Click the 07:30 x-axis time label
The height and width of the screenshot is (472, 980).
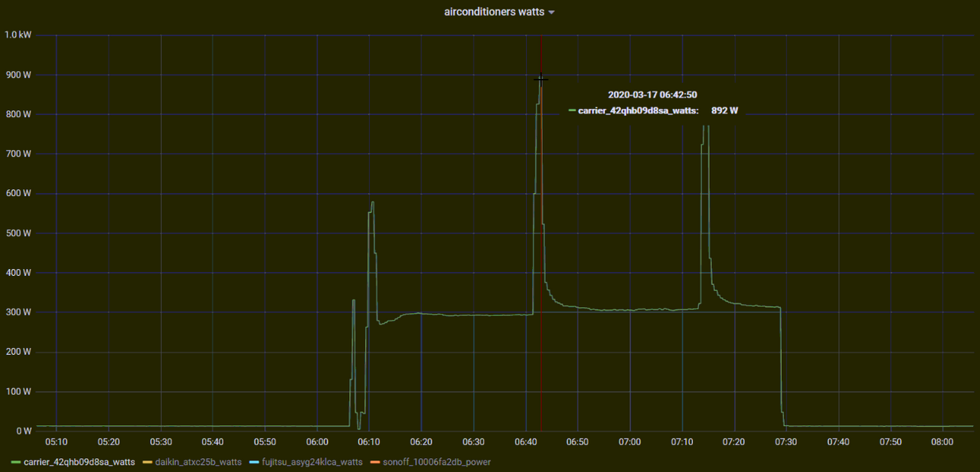(x=786, y=442)
